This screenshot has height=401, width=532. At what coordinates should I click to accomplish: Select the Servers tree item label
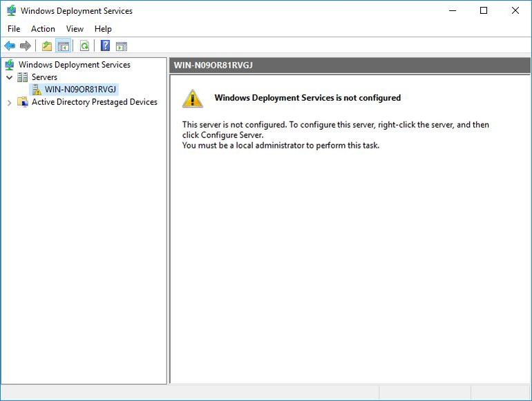tap(44, 77)
